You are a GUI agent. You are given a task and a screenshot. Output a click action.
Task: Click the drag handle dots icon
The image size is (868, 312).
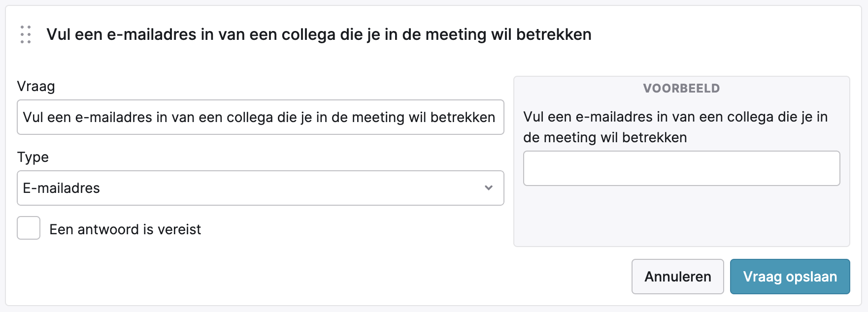26,34
